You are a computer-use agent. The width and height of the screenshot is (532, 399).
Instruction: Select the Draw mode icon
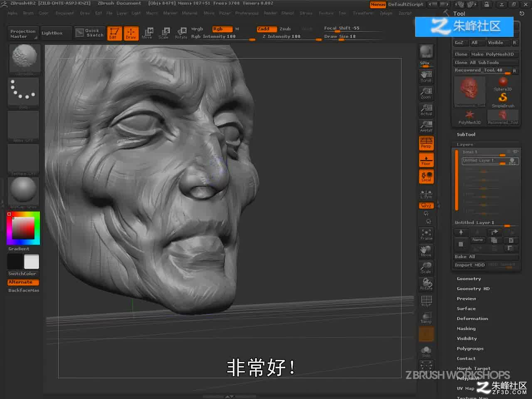point(131,33)
